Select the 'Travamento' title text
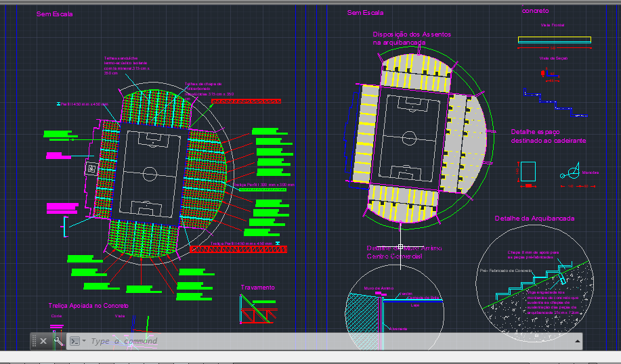621x364 pixels. pos(258,288)
